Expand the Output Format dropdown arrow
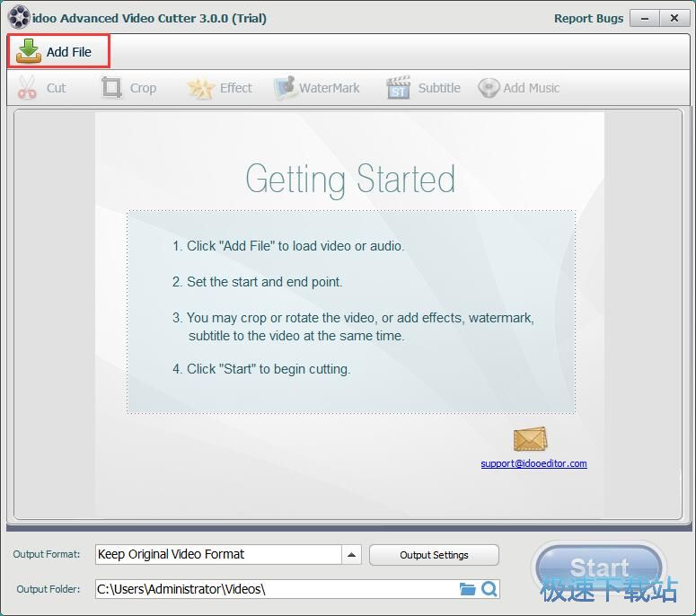 pyautogui.click(x=351, y=555)
